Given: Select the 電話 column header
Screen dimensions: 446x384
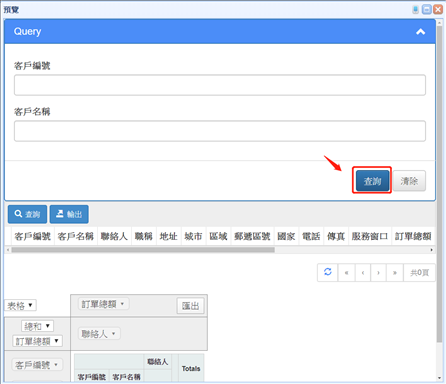Looking at the screenshot, I should [311, 236].
